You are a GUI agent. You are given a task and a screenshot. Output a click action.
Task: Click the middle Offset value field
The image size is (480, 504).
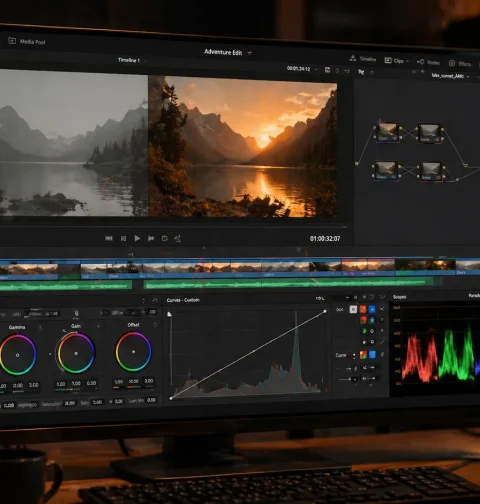click(x=134, y=381)
